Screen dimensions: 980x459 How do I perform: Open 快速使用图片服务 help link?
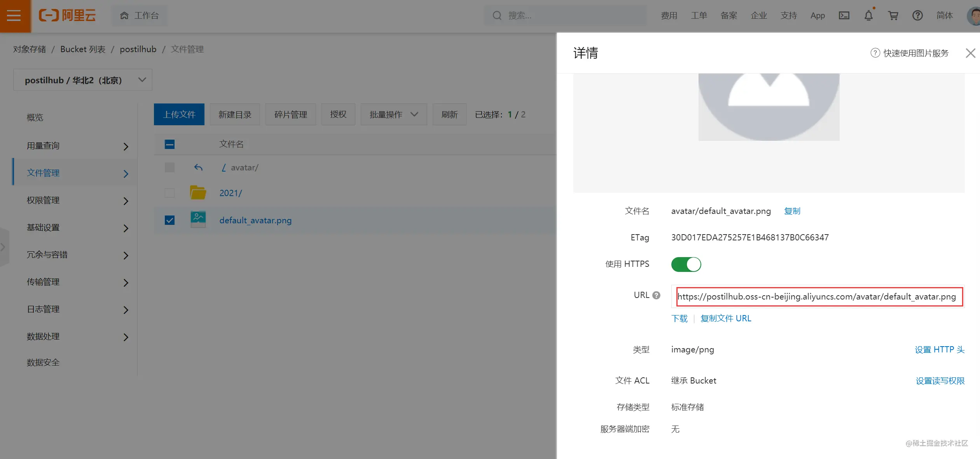click(910, 53)
